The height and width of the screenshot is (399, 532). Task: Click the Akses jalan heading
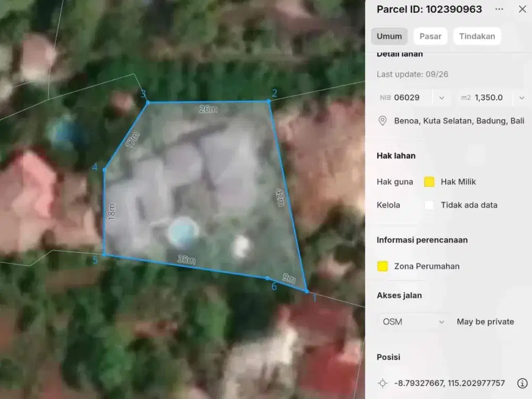400,295
